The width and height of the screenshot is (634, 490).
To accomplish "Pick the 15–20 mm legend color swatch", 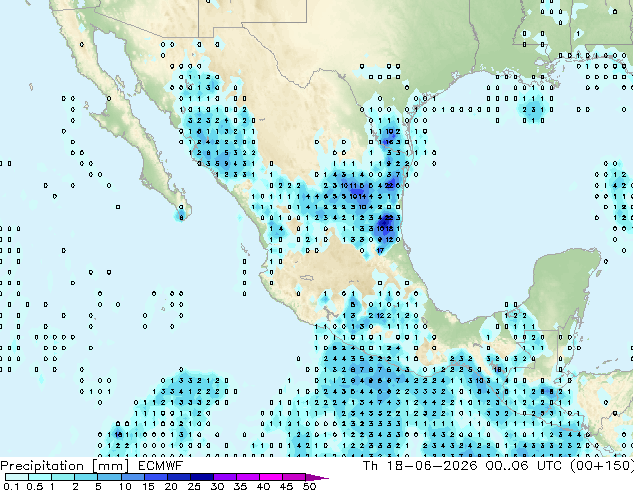I will coord(155,477).
